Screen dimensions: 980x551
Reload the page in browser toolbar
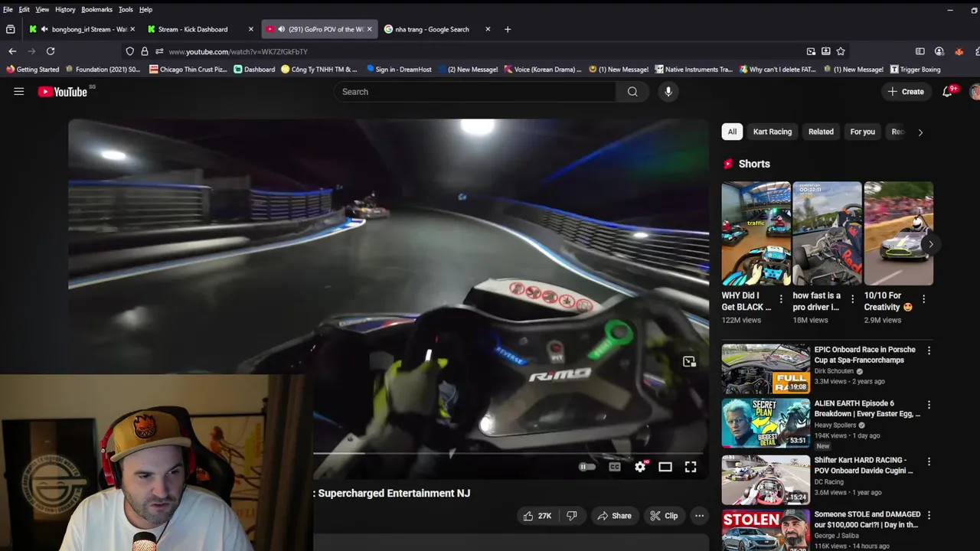pyautogui.click(x=51, y=51)
